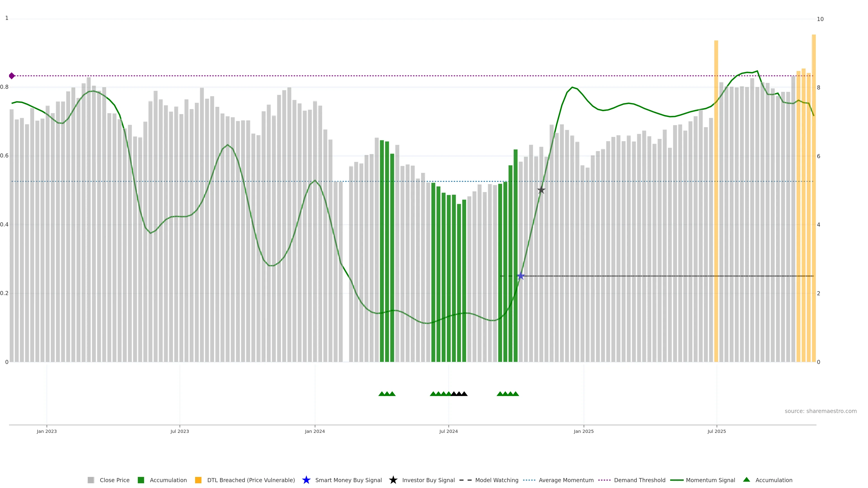Click the first green accumulation triangle cluster
The width and height of the screenshot is (868, 488).
[387, 394]
